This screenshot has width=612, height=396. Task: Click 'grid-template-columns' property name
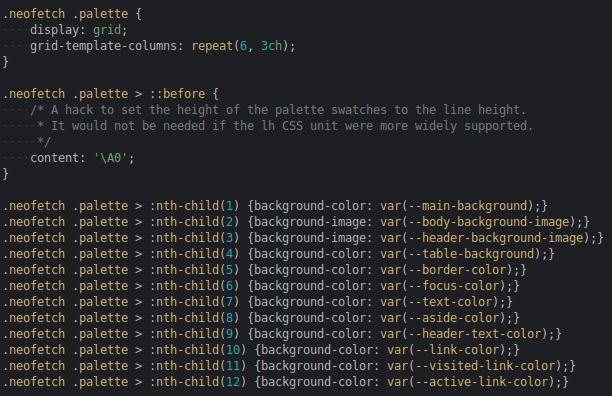click(x=103, y=46)
